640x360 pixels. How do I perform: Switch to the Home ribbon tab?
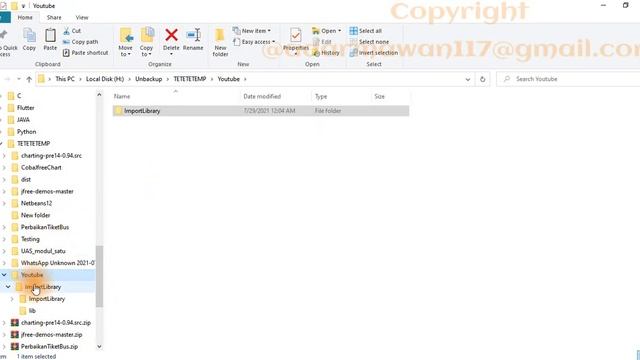pyautogui.click(x=25, y=18)
